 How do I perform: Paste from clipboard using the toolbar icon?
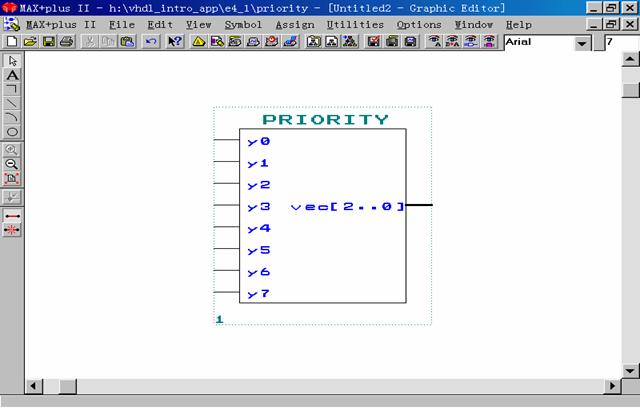[127, 41]
